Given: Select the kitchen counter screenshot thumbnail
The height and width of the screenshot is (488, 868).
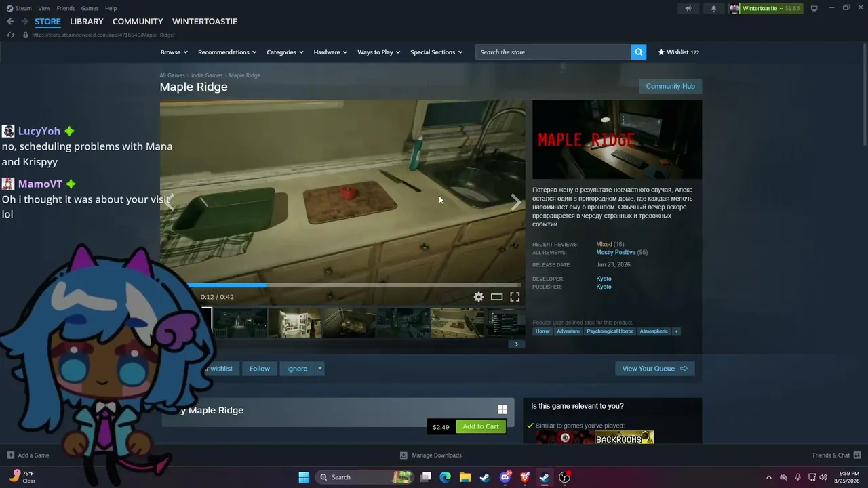Looking at the screenshot, I should pyautogui.click(x=458, y=323).
